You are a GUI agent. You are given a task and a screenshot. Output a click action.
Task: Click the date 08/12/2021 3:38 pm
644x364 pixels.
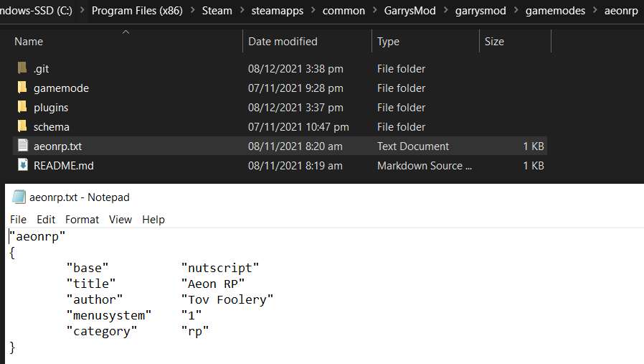coord(295,69)
